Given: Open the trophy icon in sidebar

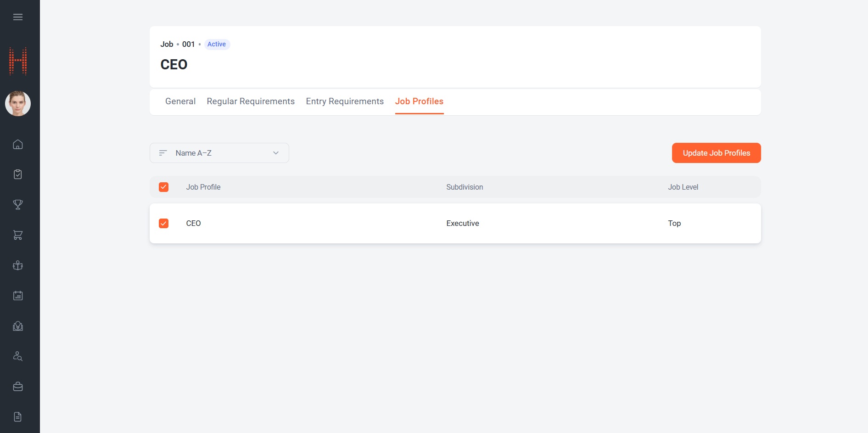Looking at the screenshot, I should click(x=18, y=205).
